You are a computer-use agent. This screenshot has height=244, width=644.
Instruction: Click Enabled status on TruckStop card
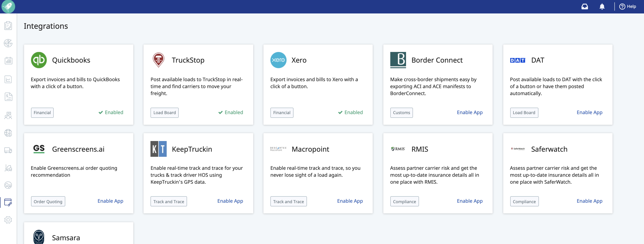tap(231, 112)
